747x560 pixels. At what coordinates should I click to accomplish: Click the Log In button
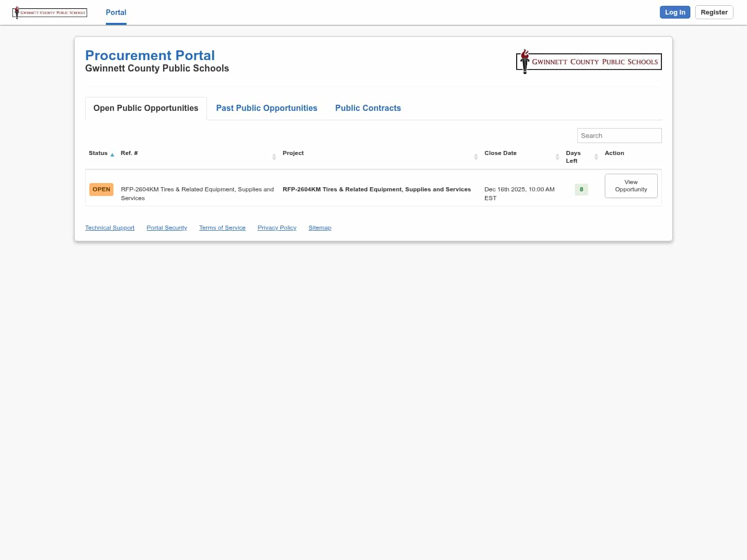(675, 12)
